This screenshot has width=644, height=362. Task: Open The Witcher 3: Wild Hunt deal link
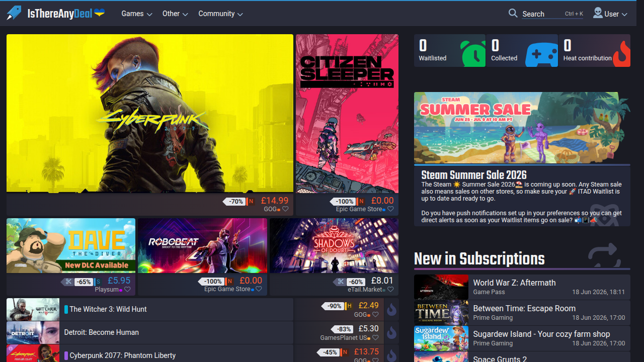pyautogui.click(x=108, y=309)
